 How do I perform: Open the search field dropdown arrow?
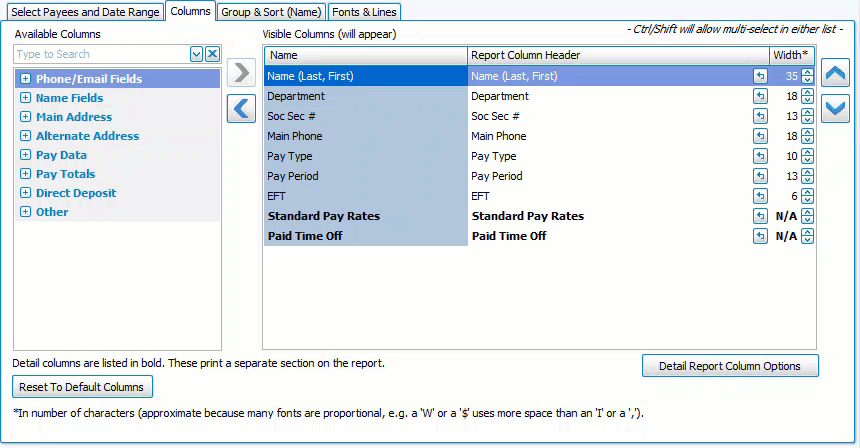coord(196,54)
